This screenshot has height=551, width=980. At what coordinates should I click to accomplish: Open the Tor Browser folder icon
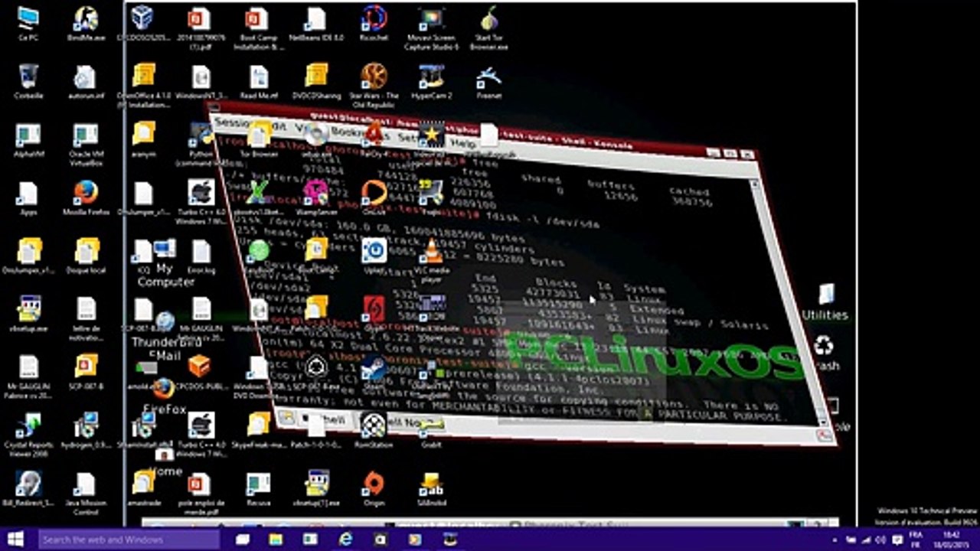[258, 139]
